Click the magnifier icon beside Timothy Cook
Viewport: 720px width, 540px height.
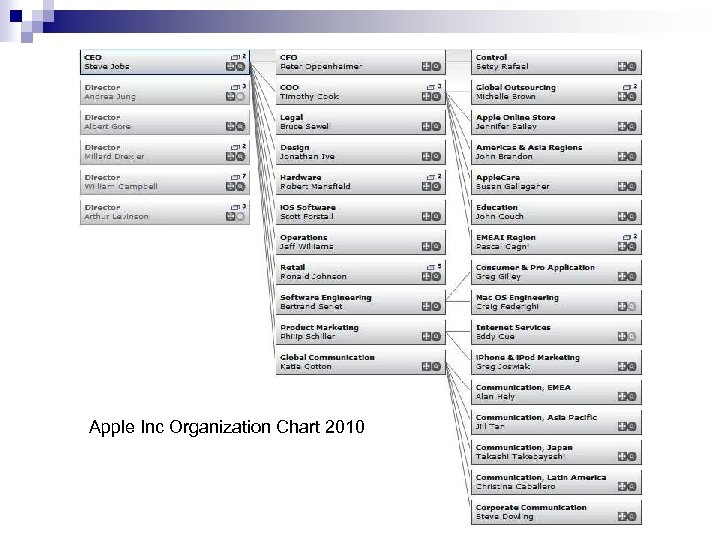(x=437, y=97)
